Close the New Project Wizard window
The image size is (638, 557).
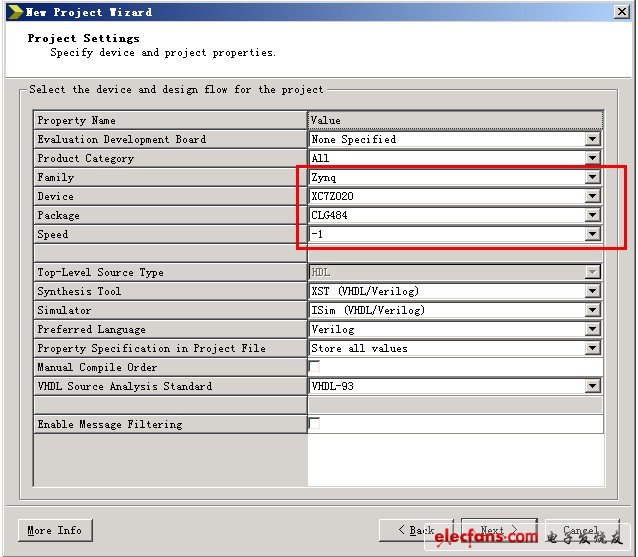(x=620, y=12)
